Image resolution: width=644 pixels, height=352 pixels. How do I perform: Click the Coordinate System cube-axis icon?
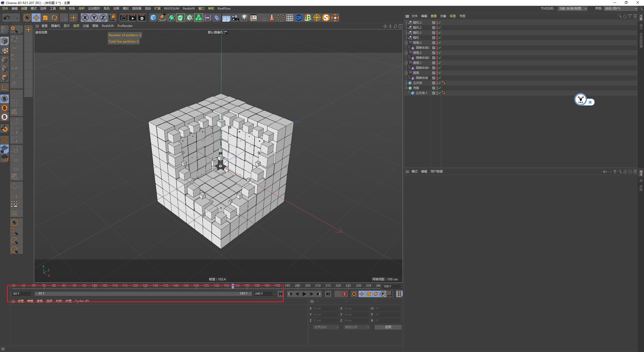point(112,18)
